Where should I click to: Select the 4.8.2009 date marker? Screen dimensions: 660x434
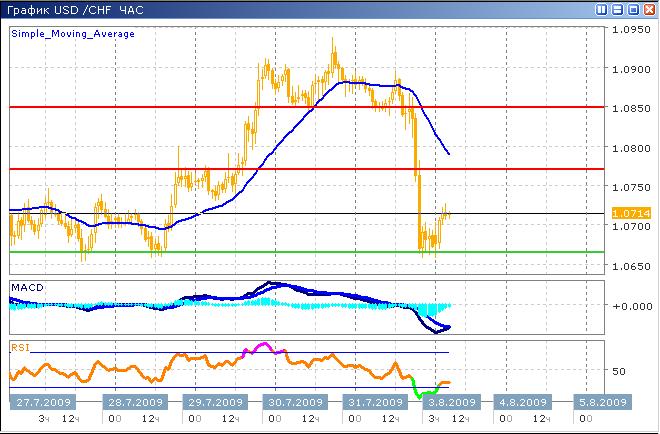point(522,402)
